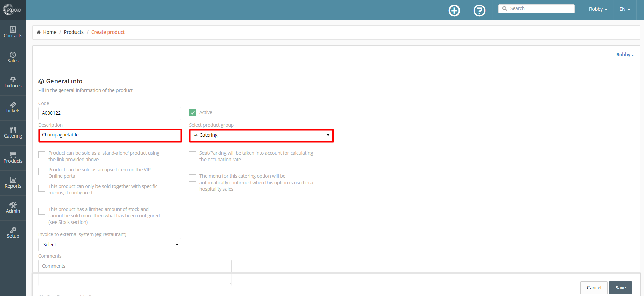
Task: Check Seat/Parking occupation rate checkbox
Action: pos(193,155)
